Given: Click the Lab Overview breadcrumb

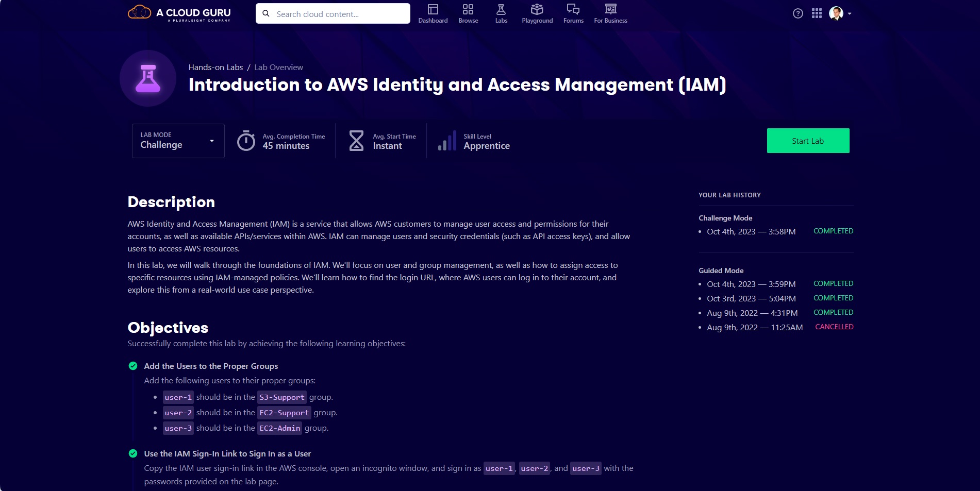Looking at the screenshot, I should (x=278, y=67).
